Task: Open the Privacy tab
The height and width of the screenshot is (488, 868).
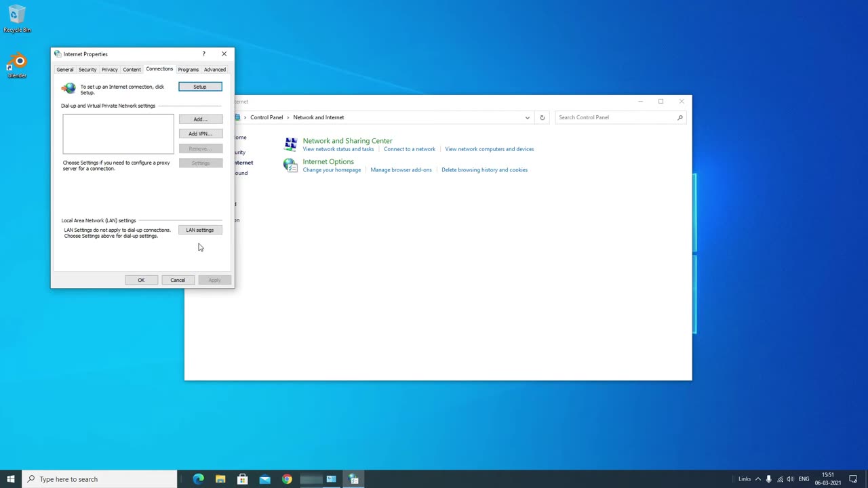Action: click(x=110, y=69)
